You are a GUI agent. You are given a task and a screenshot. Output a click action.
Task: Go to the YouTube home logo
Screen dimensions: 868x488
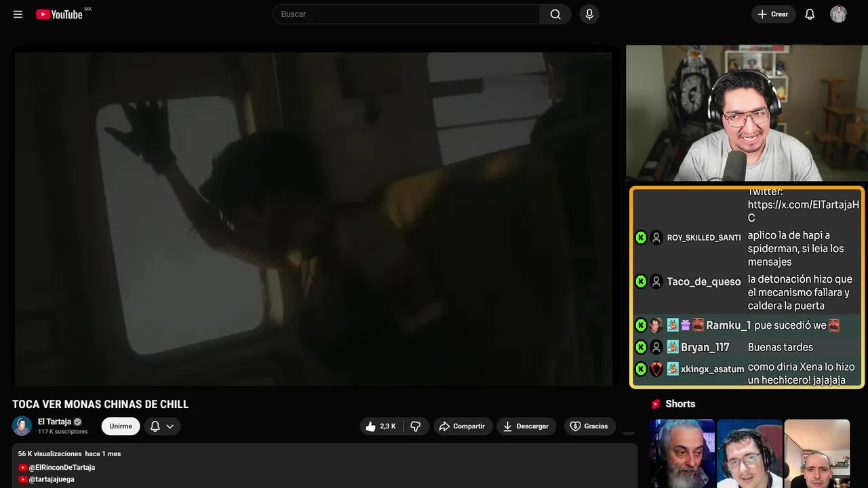pyautogui.click(x=59, y=14)
